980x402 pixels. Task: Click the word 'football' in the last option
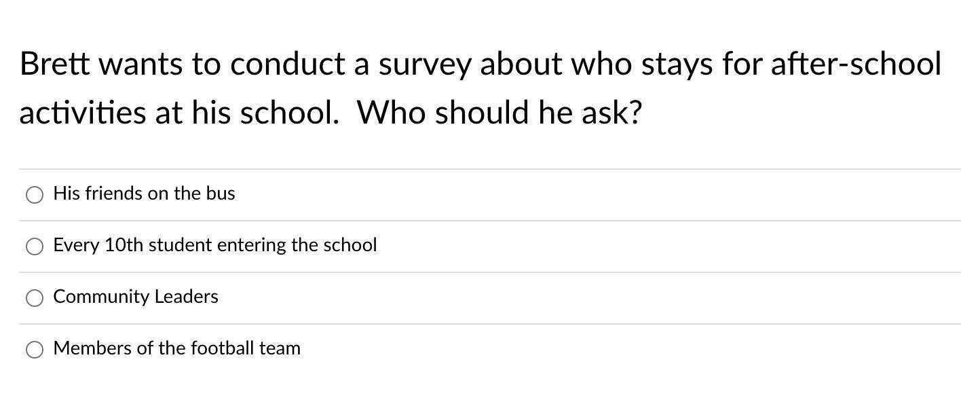(222, 348)
